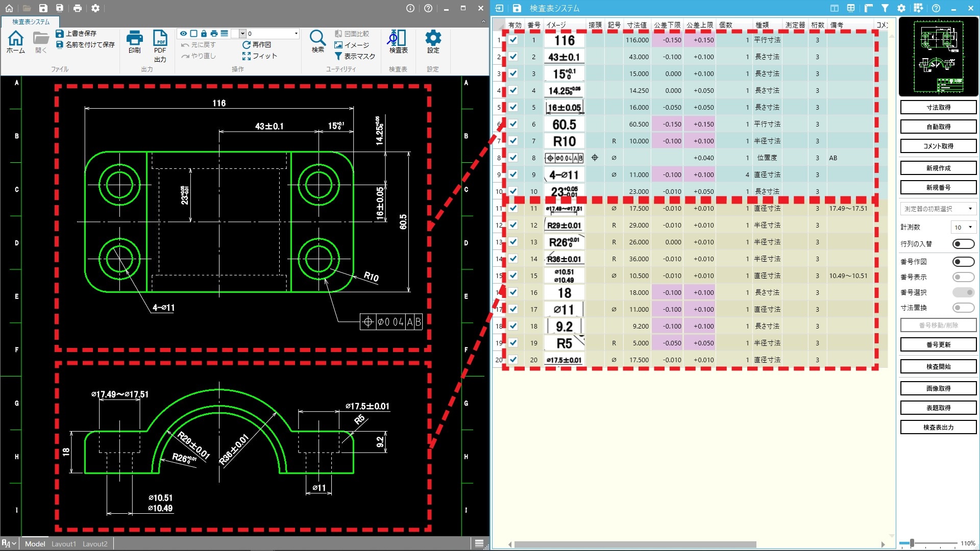The height and width of the screenshot is (551, 980).
Task: Toggle the 行列の入替 switch
Action: tap(963, 244)
